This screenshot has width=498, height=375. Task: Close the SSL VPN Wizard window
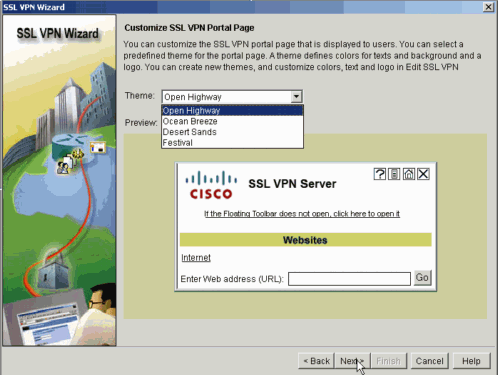point(488,7)
